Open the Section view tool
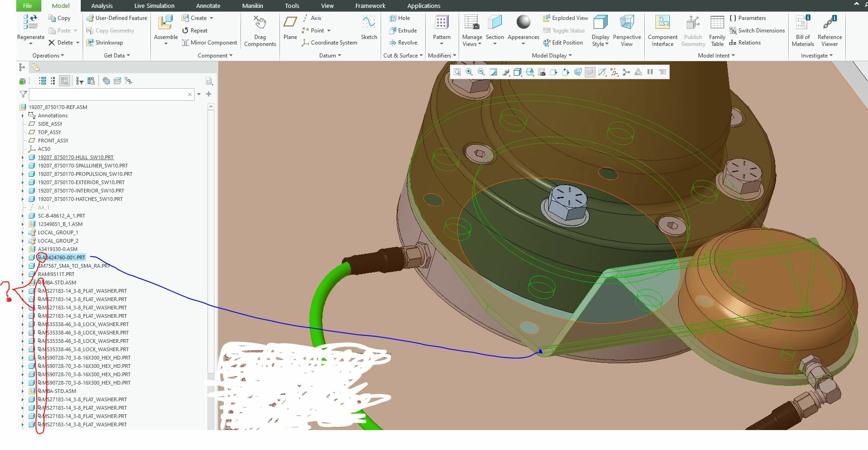The image size is (868, 450). 495,30
